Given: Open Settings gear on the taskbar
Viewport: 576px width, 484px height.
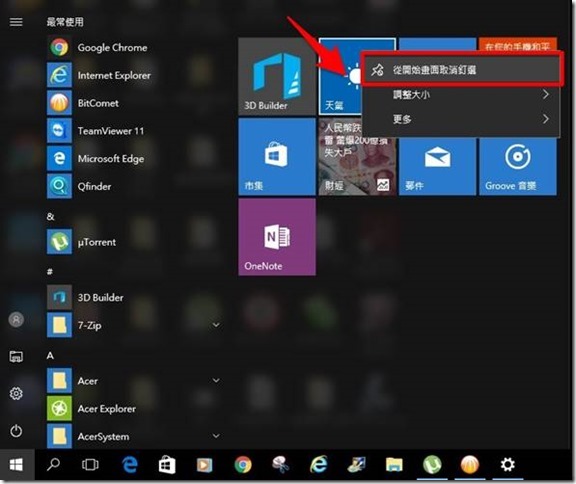Looking at the screenshot, I should pyautogui.click(x=508, y=465).
